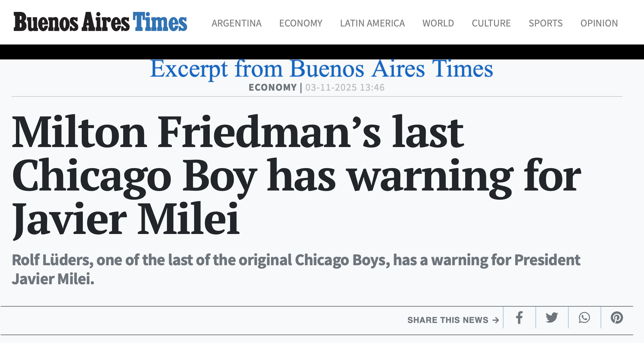Share the article on Twitter
The height and width of the screenshot is (343, 644).
pyautogui.click(x=552, y=318)
